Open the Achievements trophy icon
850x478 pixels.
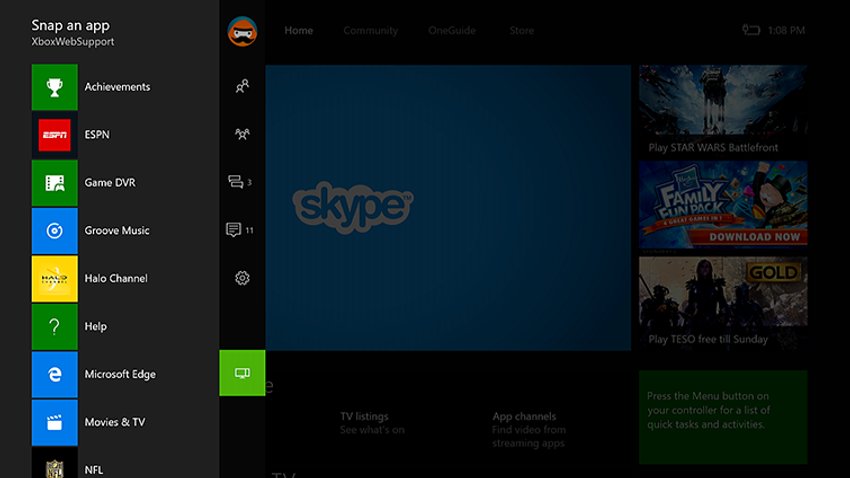(x=54, y=87)
